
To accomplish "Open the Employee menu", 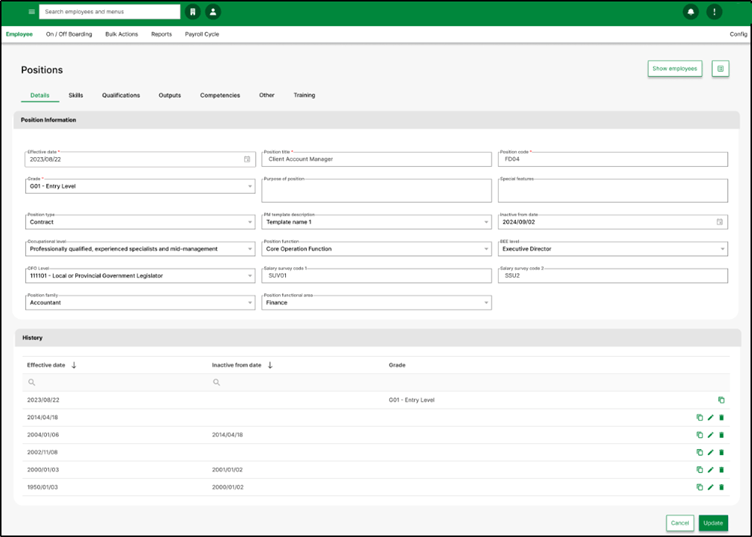I will 19,34.
